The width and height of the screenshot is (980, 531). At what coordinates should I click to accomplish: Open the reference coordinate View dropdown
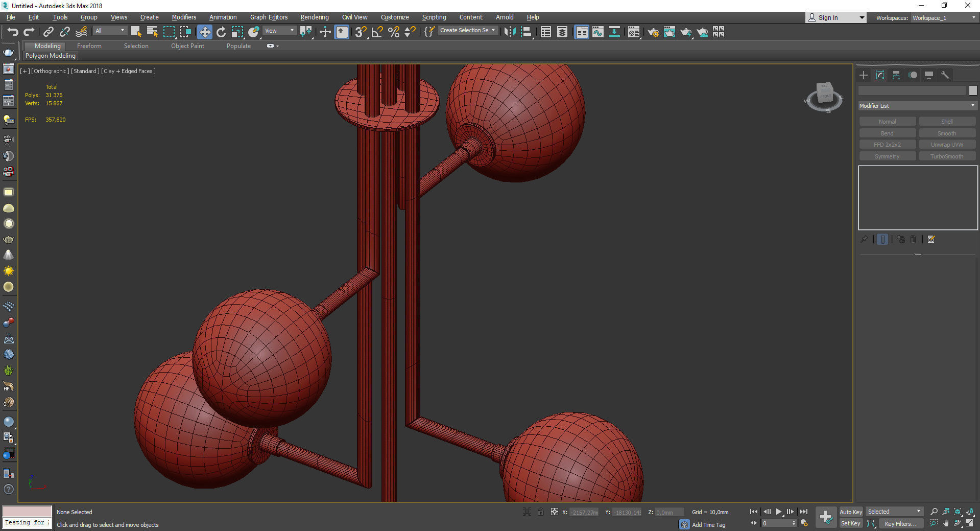coord(279,31)
